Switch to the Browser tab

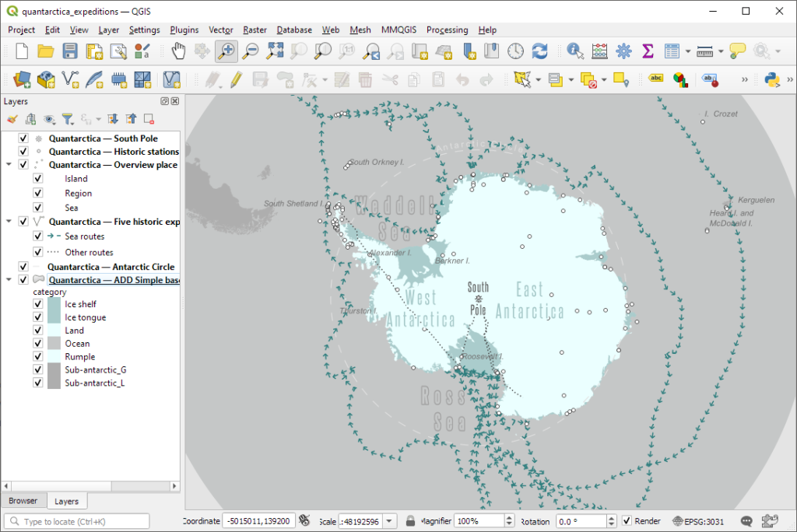23,500
